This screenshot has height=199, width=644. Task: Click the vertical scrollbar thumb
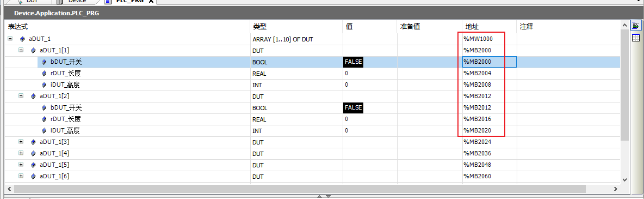(x=624, y=85)
